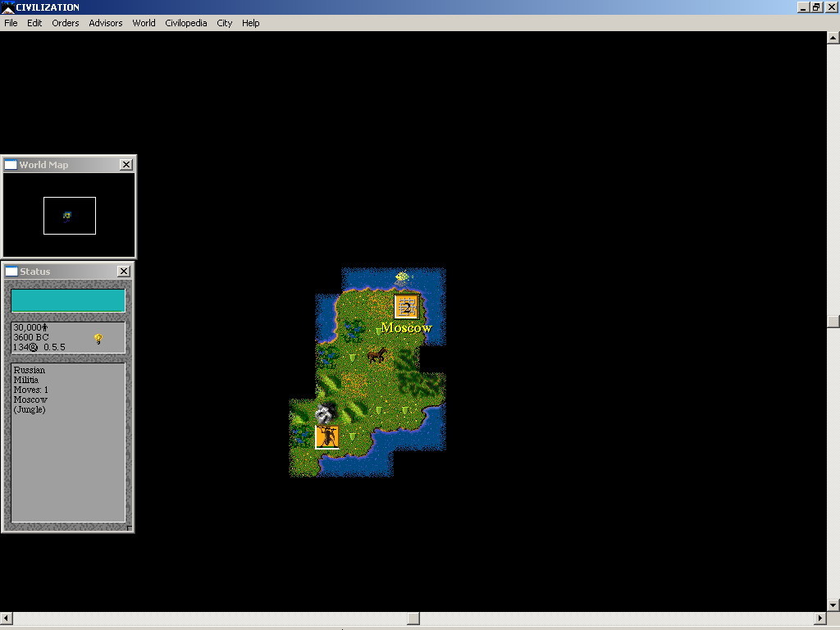The width and height of the screenshot is (840, 630).
Task: Click the vertical scrollbar up arrow
Action: [x=833, y=38]
